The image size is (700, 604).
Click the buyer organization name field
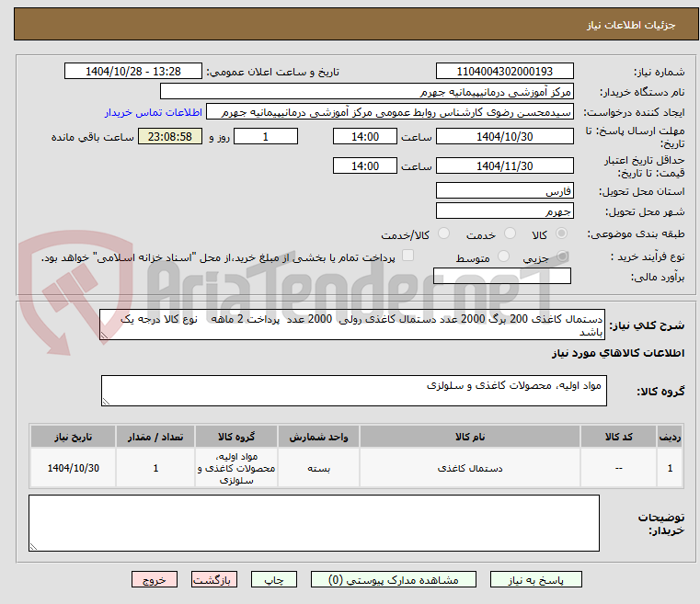(x=366, y=92)
